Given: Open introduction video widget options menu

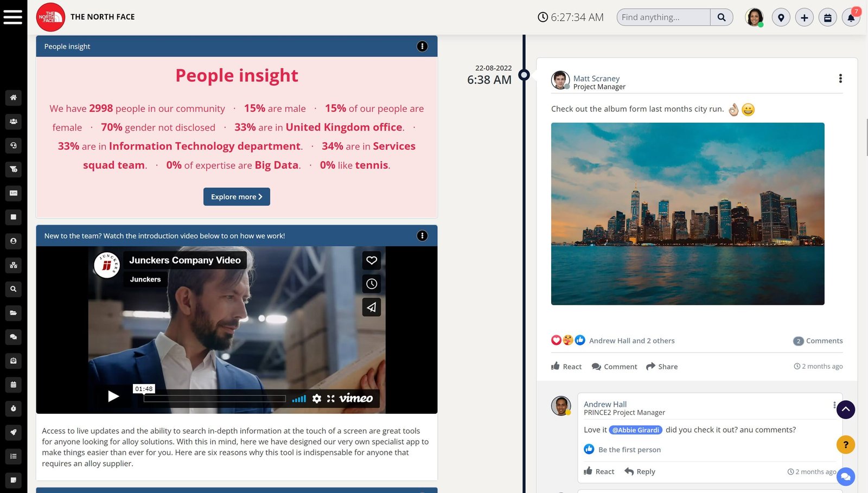Looking at the screenshot, I should [x=422, y=236].
